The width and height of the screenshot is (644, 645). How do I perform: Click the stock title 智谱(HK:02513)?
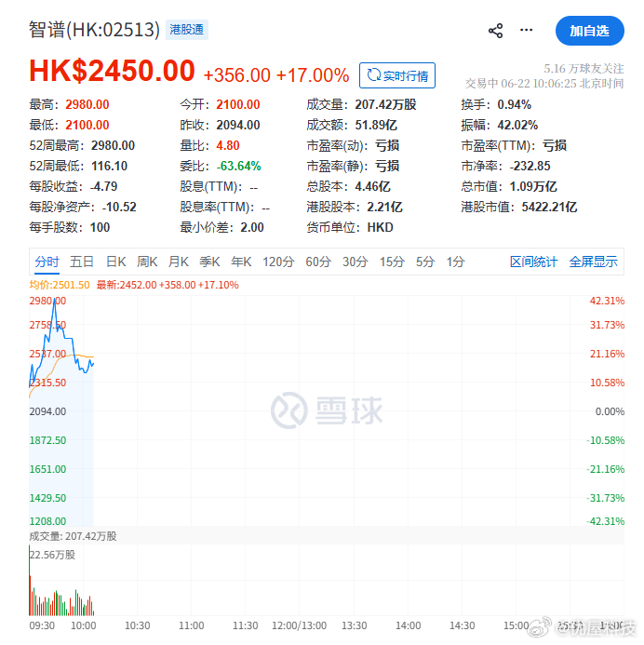click(94, 30)
